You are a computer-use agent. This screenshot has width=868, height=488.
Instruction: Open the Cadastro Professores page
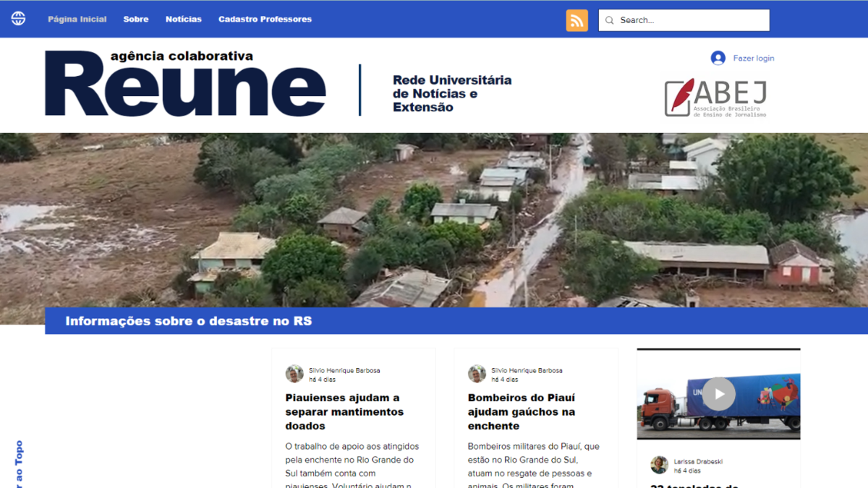pyautogui.click(x=265, y=20)
